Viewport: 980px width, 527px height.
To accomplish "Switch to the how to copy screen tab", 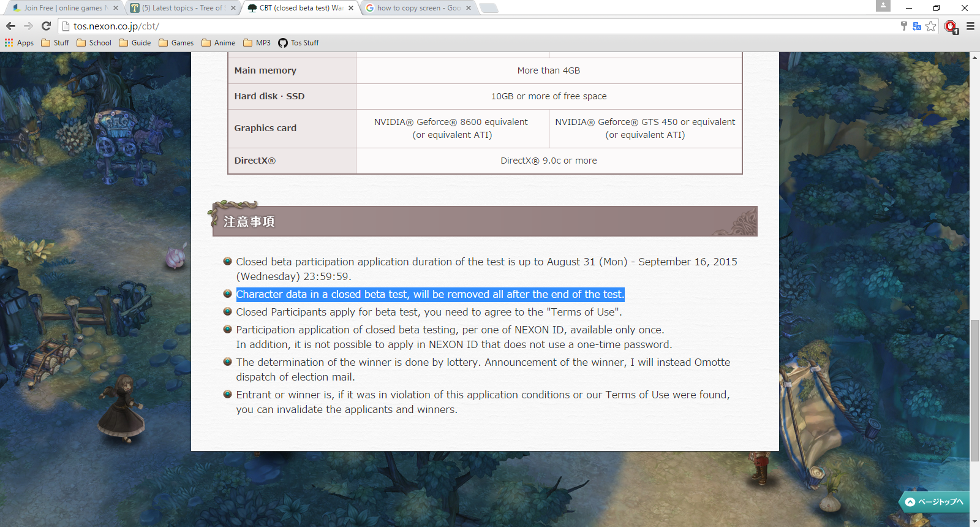I will [417, 8].
